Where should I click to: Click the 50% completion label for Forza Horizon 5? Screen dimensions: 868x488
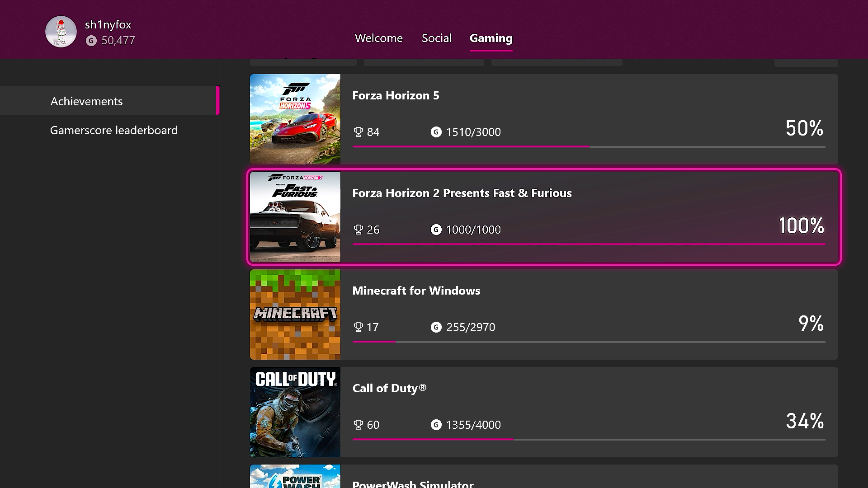coord(804,128)
